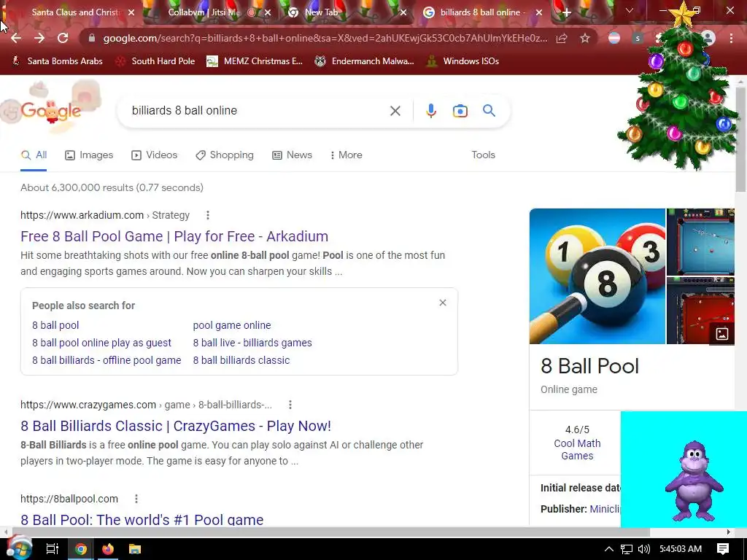View the site lock icon information
This screenshot has height=560, width=747.
point(92,38)
